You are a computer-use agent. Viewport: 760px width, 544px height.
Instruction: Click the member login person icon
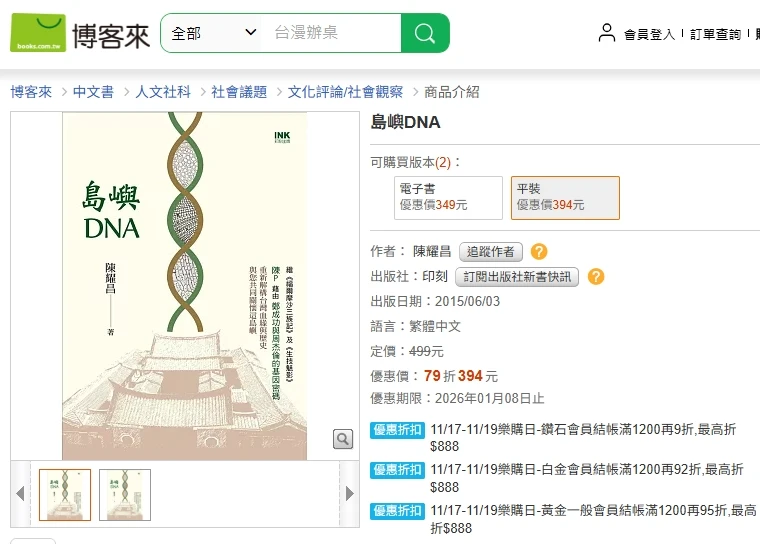point(607,33)
